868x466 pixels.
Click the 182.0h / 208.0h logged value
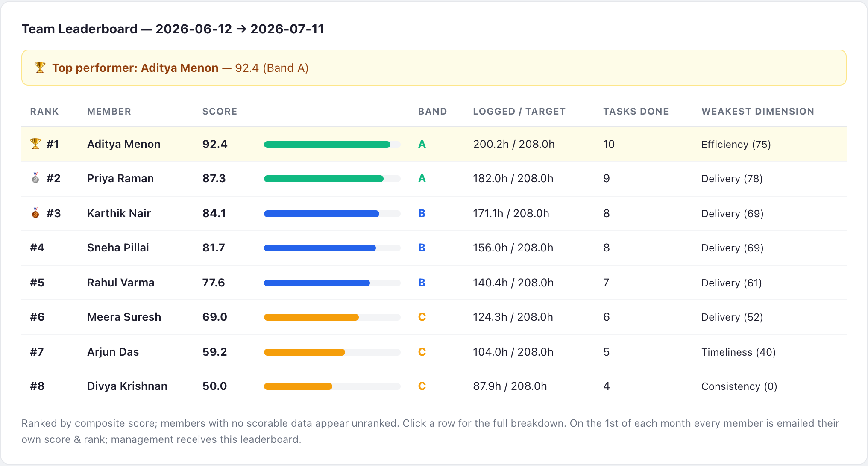(x=513, y=178)
